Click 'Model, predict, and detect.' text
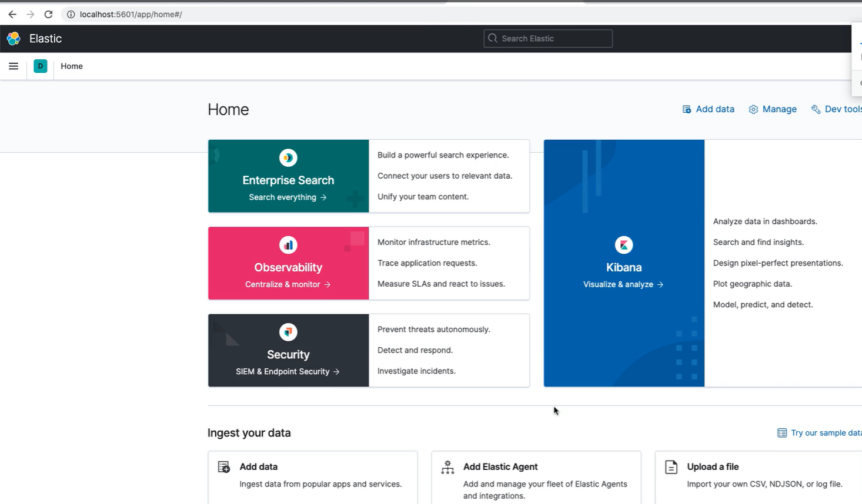The image size is (862, 504). pos(763,305)
